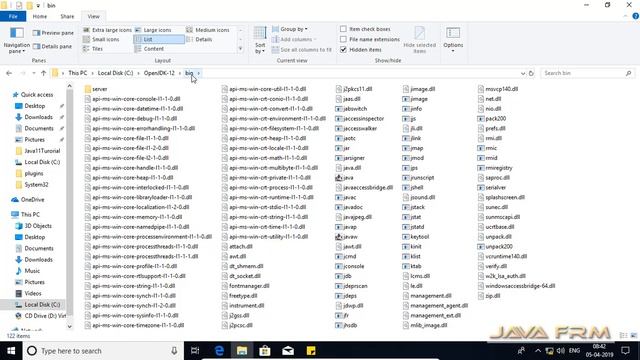Navigate to This PC breadcrumb
Image resolution: width=640 pixels, height=360 pixels.
(78, 73)
